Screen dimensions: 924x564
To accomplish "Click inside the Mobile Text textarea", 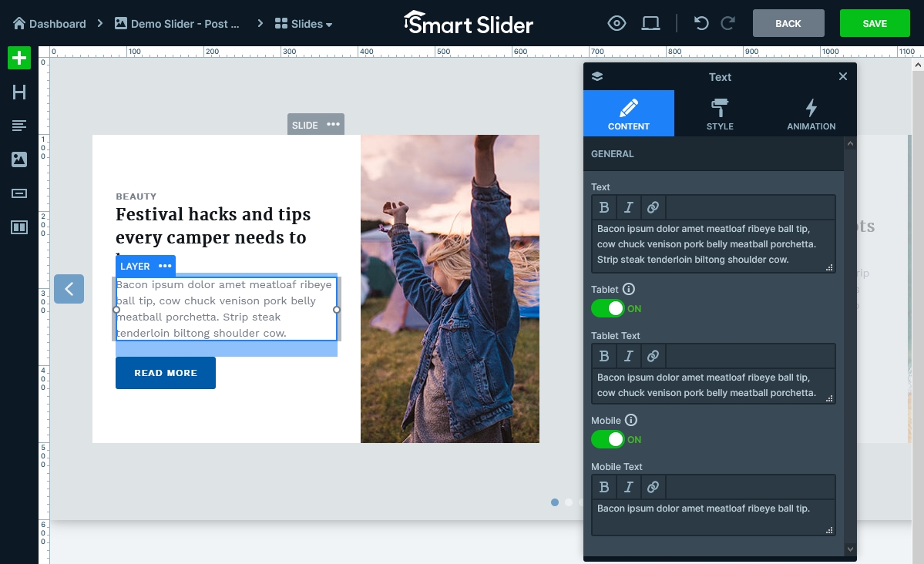I will [x=713, y=517].
